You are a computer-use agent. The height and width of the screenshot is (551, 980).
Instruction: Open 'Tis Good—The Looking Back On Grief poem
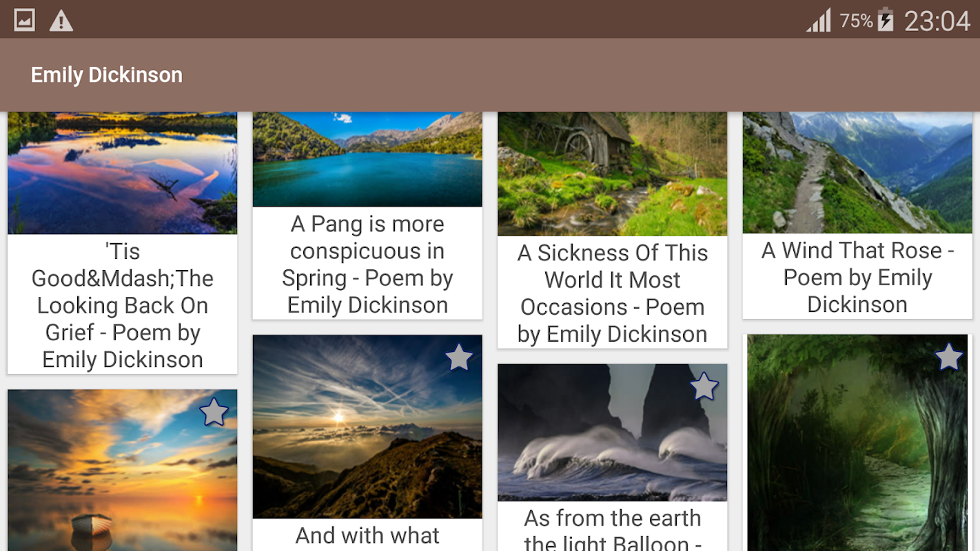(123, 305)
